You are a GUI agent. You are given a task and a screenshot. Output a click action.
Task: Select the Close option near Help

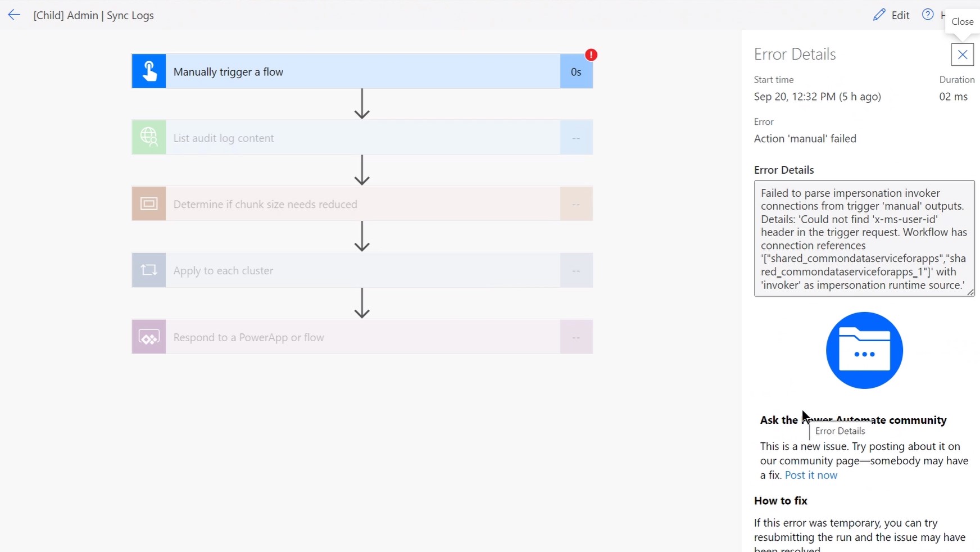961,22
